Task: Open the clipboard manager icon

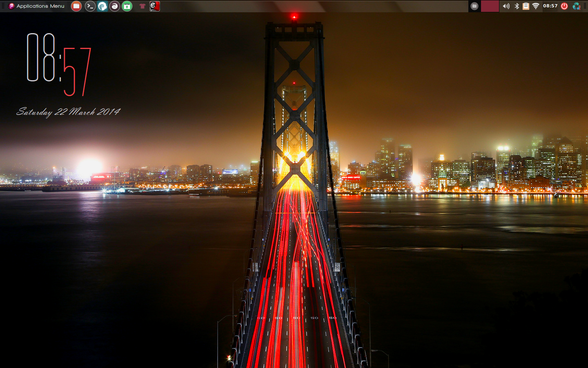Action: (x=526, y=6)
